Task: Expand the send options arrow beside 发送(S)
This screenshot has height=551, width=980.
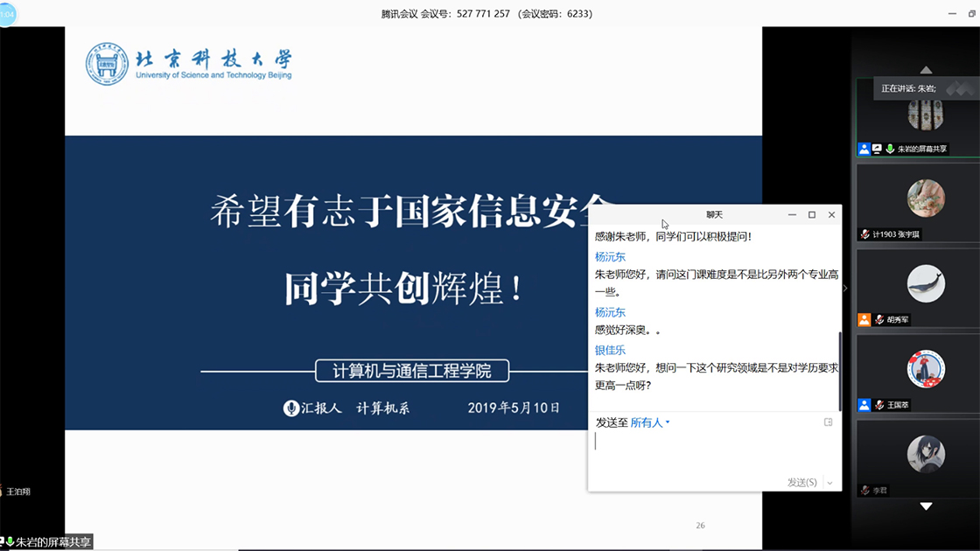Action: (829, 483)
